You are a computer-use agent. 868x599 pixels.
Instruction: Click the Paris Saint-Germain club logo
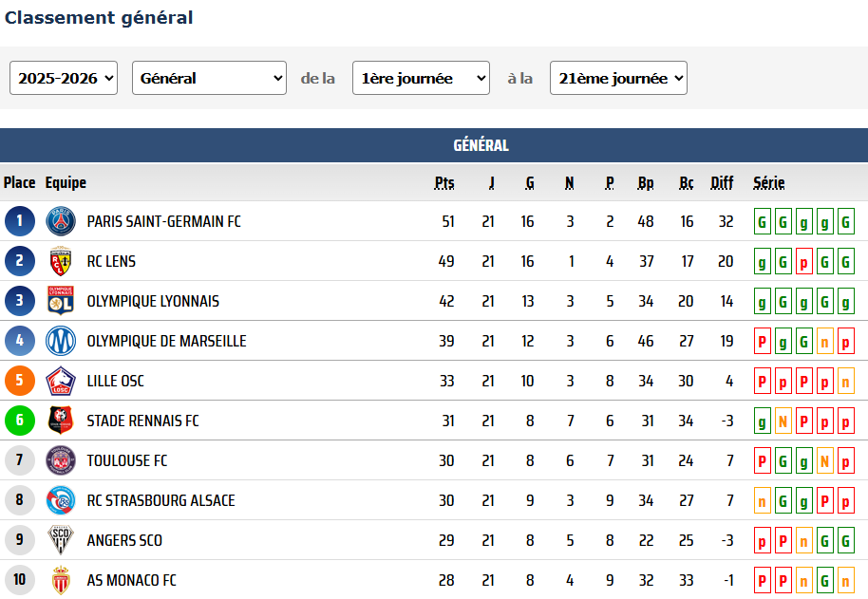click(x=61, y=221)
